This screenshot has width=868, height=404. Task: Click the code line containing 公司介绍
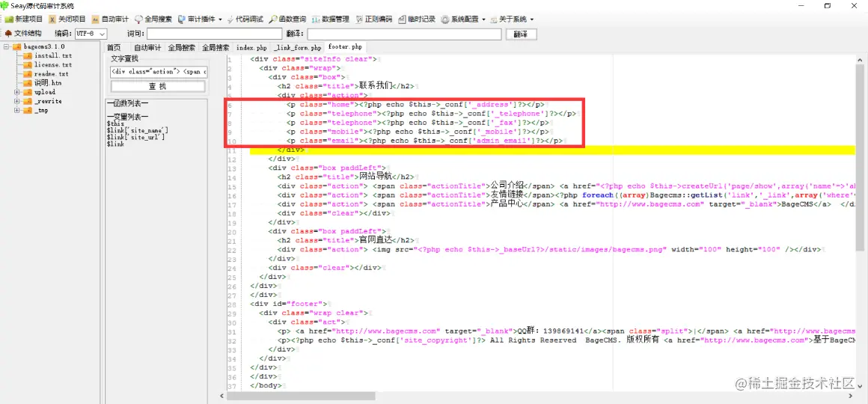[566, 186]
